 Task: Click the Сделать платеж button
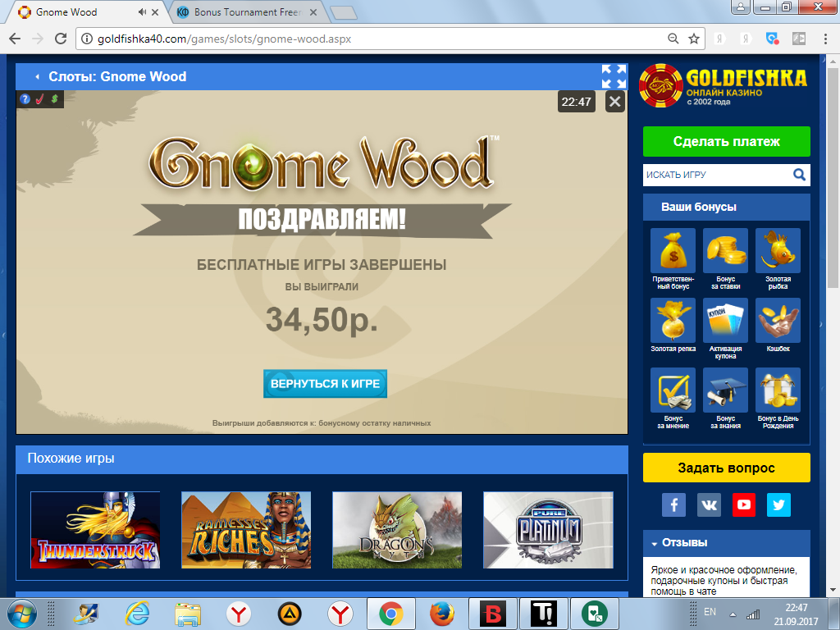727,141
